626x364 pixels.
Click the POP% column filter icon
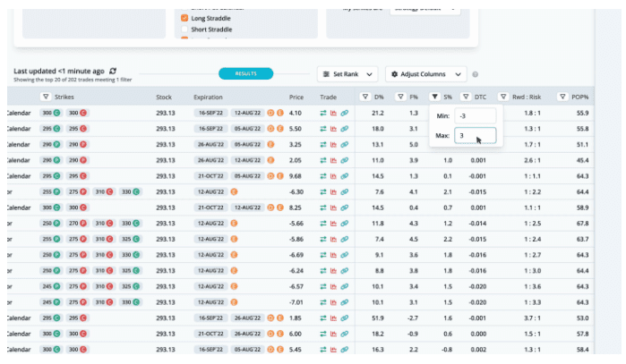point(562,97)
